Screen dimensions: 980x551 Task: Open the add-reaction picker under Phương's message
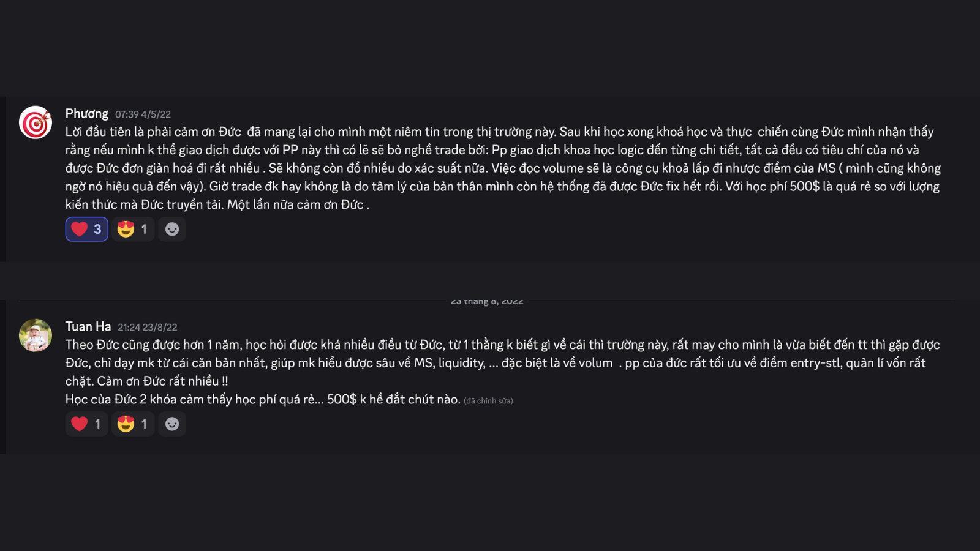(x=172, y=229)
